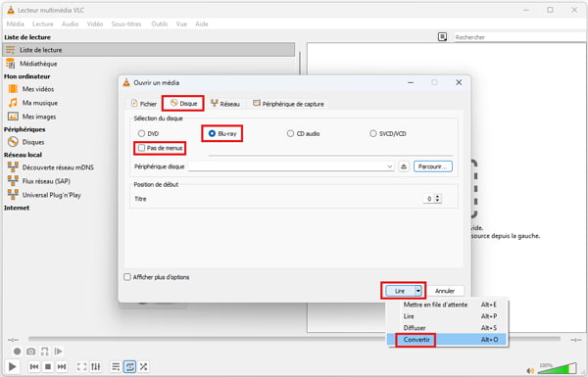Image resolution: width=588 pixels, height=377 pixels.
Task: Switch to the Réseau tab
Action: [225, 104]
